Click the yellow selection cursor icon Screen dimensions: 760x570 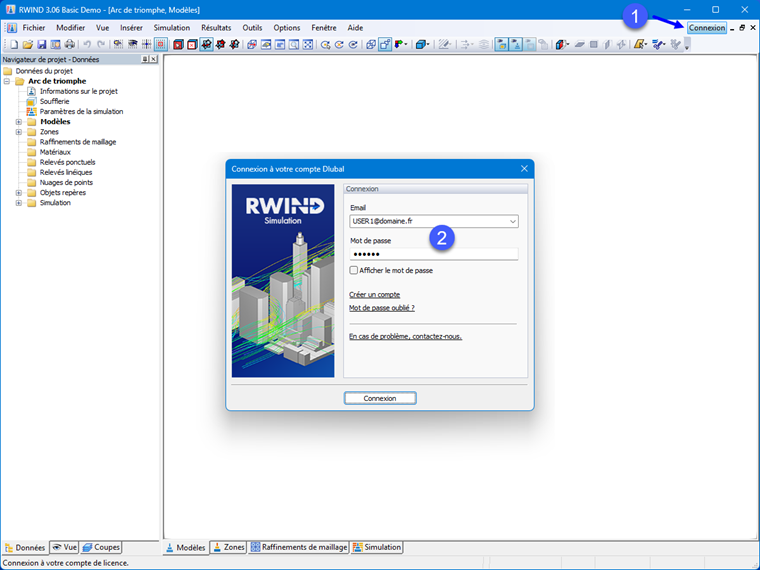[640, 45]
